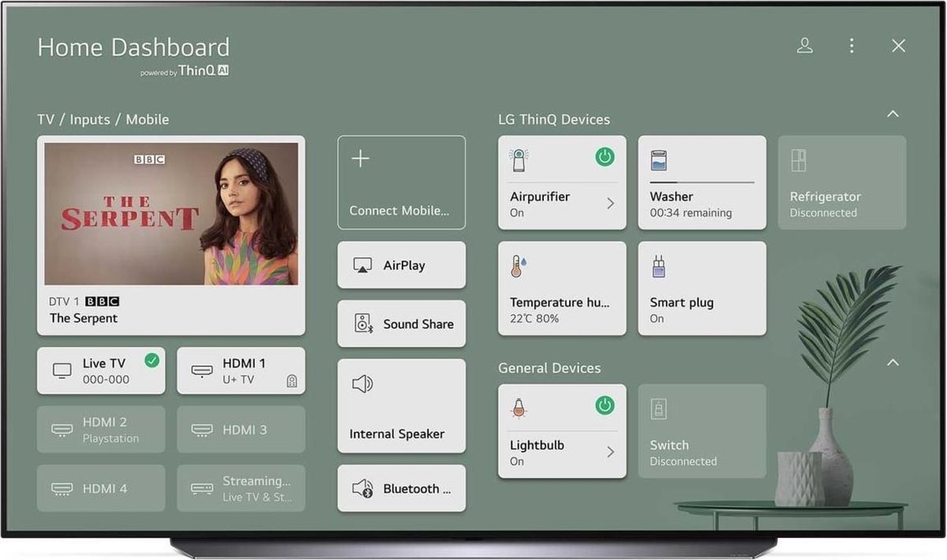
Task: Choose Internal Speaker output label
Action: click(397, 434)
